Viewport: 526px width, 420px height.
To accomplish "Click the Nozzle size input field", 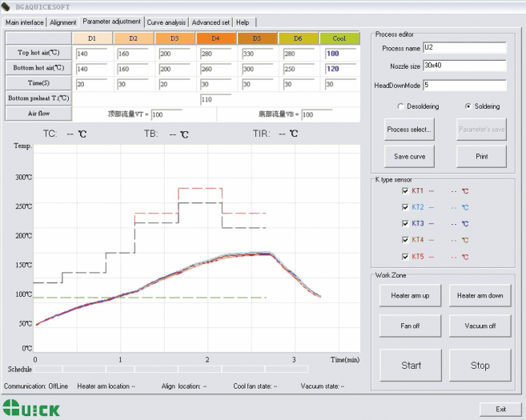I will (464, 66).
